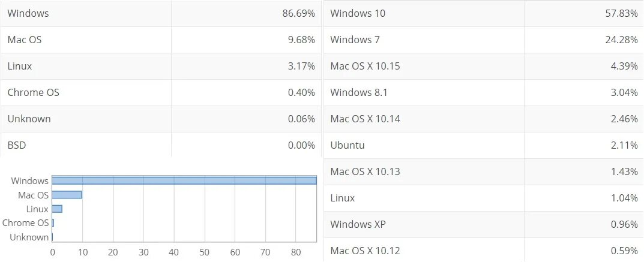Viewport: 644px width, 262px height.
Task: Click the Mac OS bar in chart
Action: pyautogui.click(x=67, y=195)
